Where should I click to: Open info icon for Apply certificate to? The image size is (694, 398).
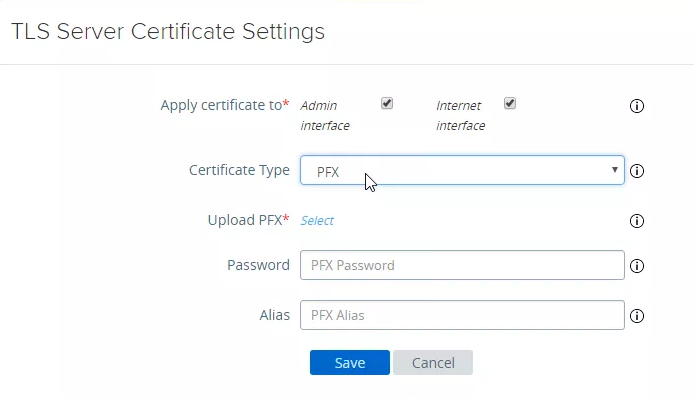(x=636, y=106)
